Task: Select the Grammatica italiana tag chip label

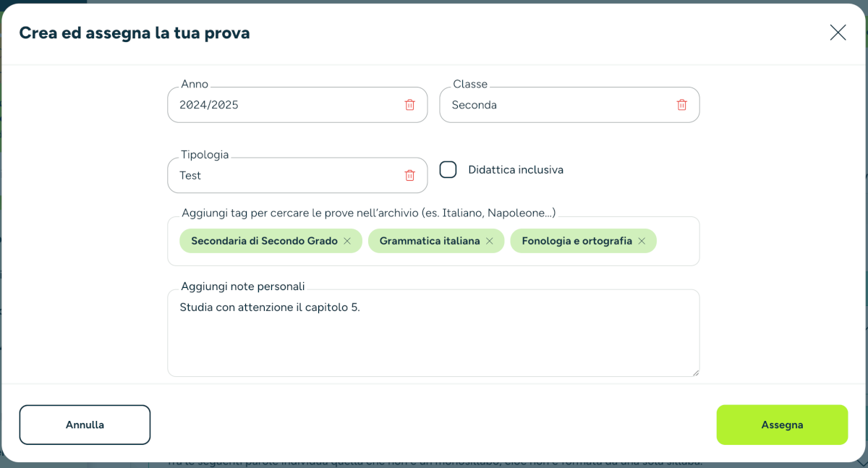Action: coord(430,241)
